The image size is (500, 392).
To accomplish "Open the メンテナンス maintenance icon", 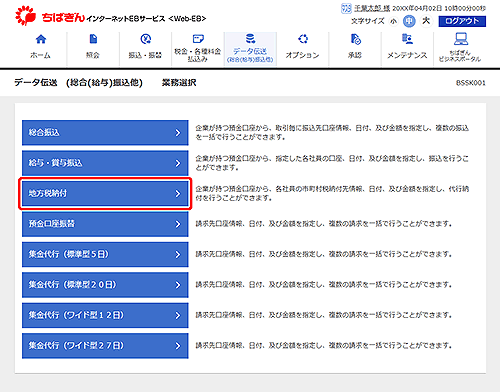I will click(x=407, y=39).
